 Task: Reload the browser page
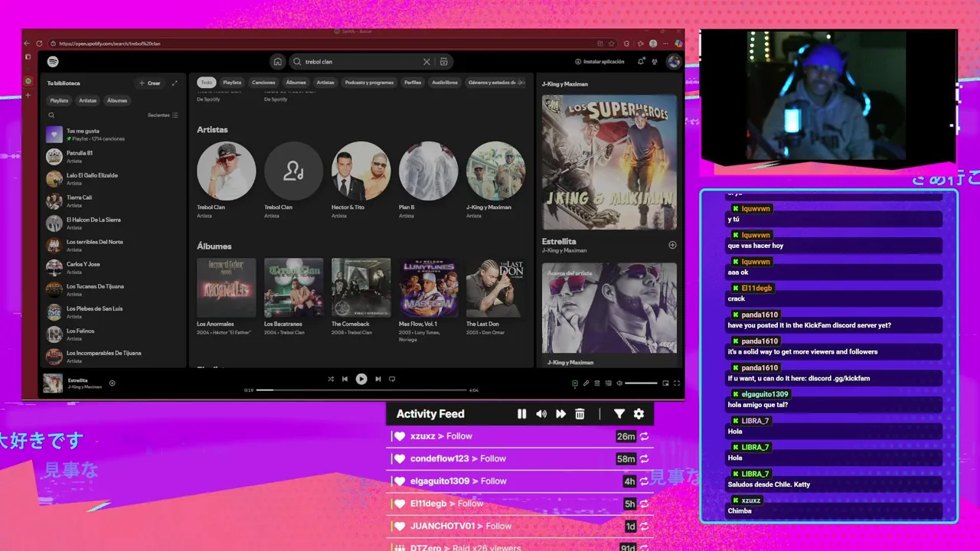coord(40,44)
